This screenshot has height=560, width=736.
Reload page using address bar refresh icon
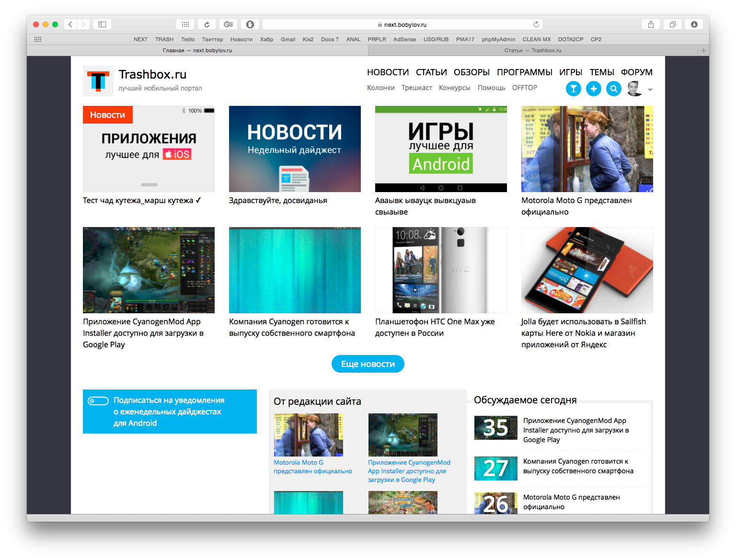click(x=536, y=24)
